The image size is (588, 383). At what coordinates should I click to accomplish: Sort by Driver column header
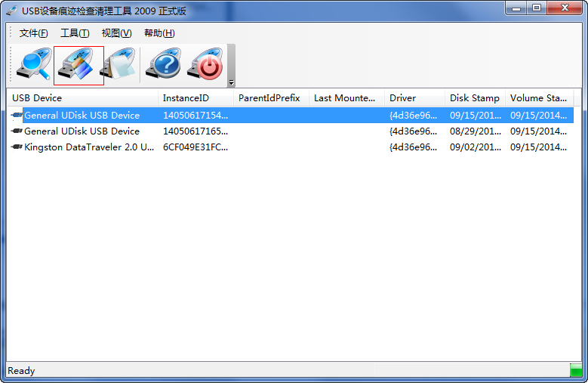tap(414, 98)
